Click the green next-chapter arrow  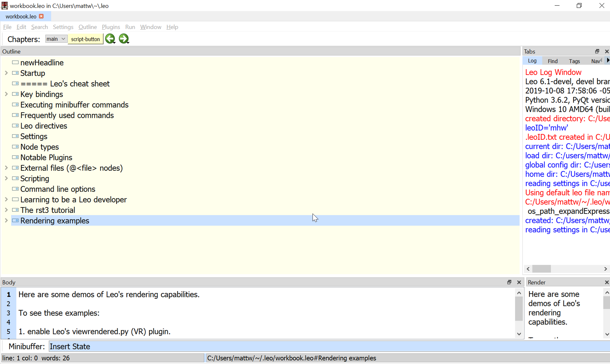[x=124, y=39]
